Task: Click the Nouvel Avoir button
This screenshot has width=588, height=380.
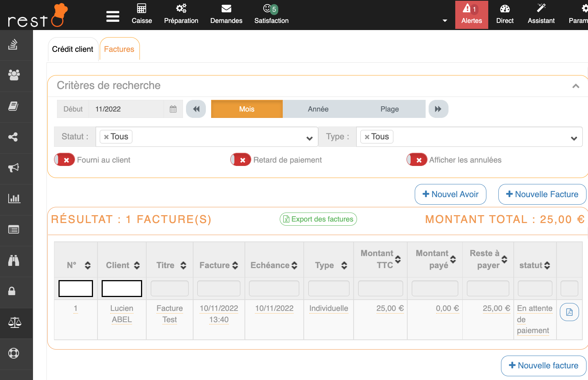Action: coord(450,195)
